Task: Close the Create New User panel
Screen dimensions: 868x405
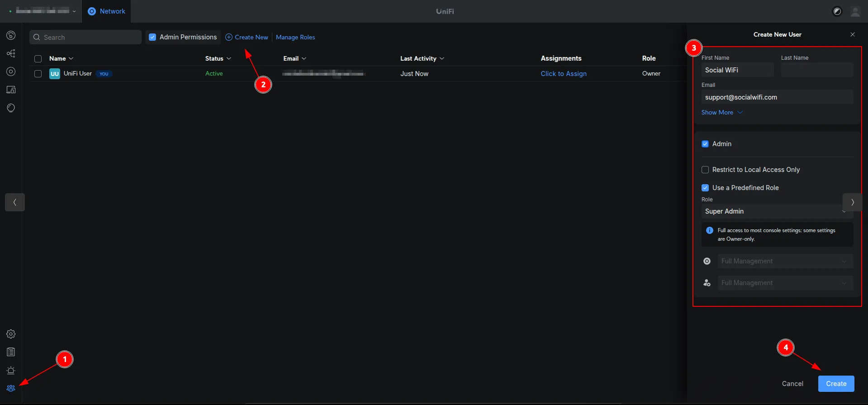Action: click(853, 34)
